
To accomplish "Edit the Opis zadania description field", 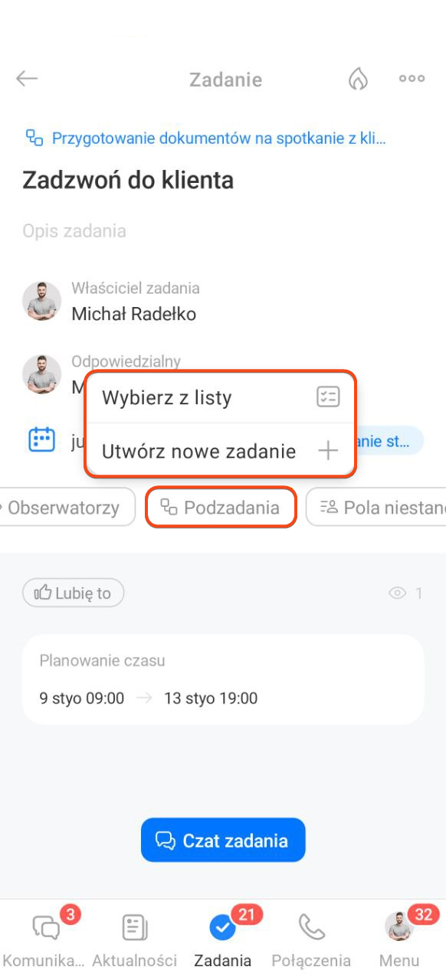I will coord(74,231).
